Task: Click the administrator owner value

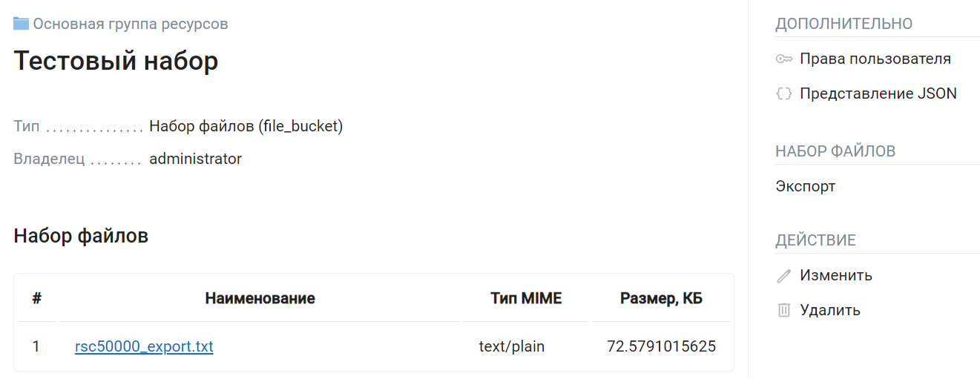Action: click(196, 159)
